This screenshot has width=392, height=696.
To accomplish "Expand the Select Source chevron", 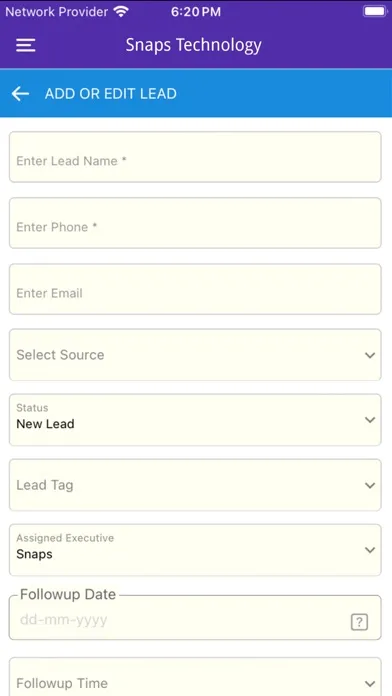I will (x=370, y=355).
